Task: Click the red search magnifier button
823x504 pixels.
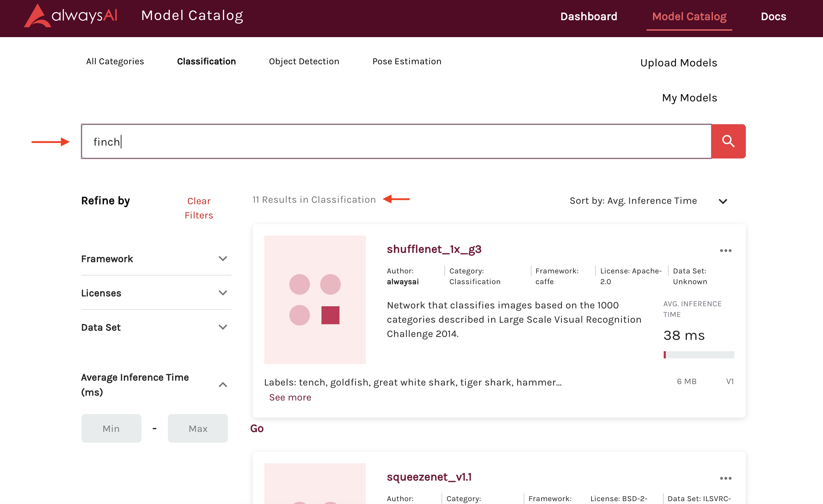Action: [x=728, y=141]
